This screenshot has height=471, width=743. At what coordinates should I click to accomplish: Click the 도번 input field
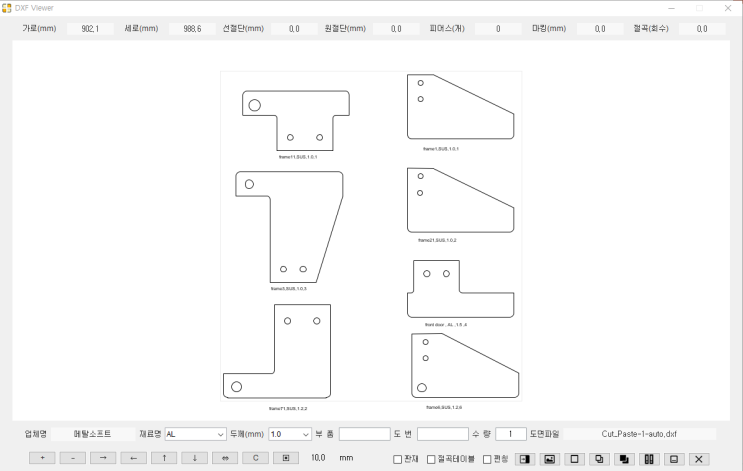tap(442, 434)
